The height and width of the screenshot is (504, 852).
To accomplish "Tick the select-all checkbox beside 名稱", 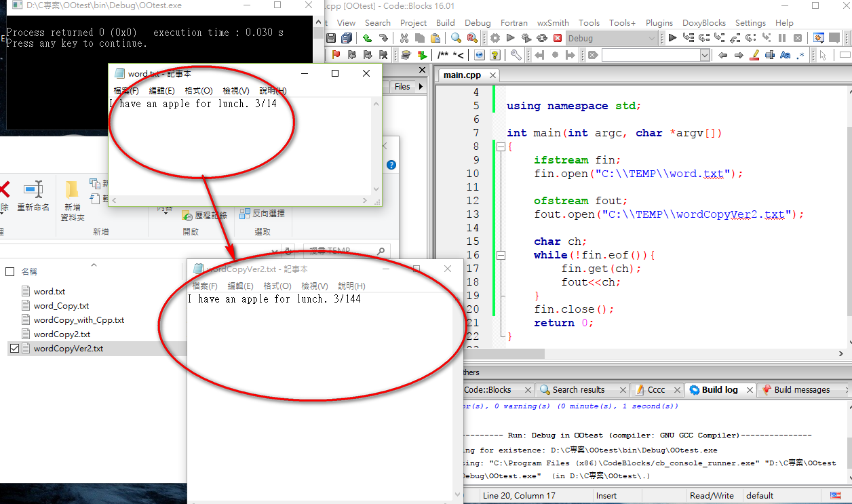I will point(9,271).
